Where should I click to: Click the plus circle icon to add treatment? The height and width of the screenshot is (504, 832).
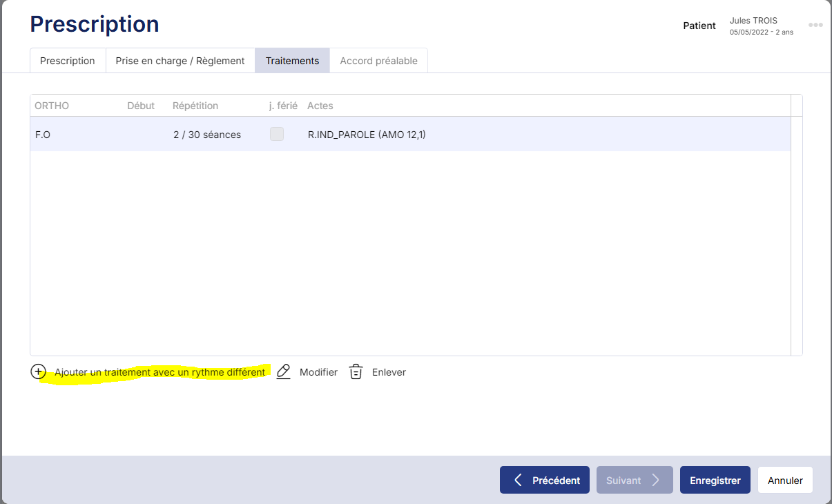38,371
